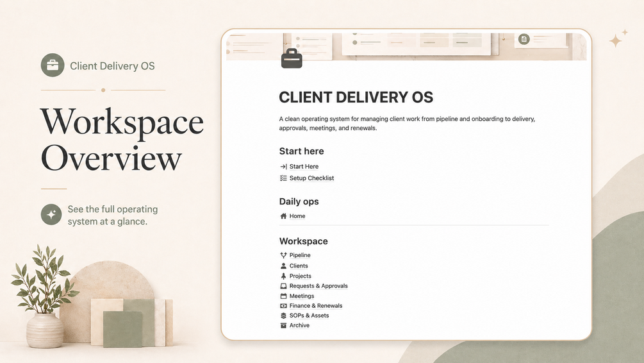644x363 pixels.
Task: Click the inbox icon beside Requests & Approvals
Action: (x=283, y=286)
